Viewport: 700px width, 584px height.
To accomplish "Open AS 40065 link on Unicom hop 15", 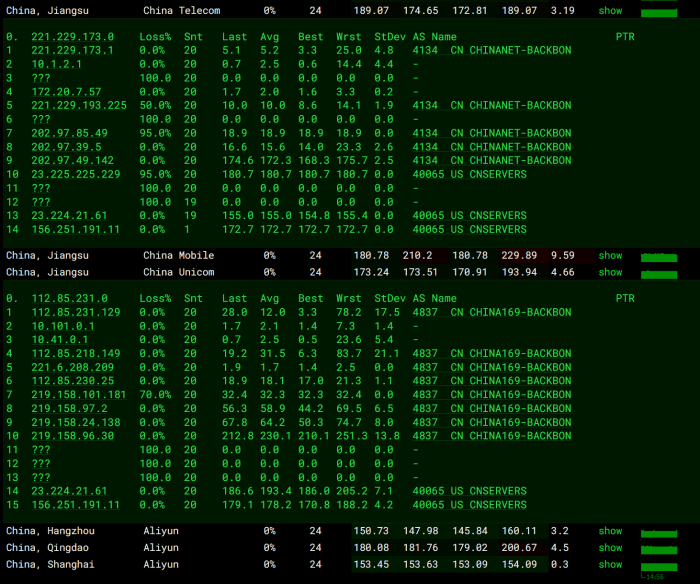I will [x=470, y=505].
